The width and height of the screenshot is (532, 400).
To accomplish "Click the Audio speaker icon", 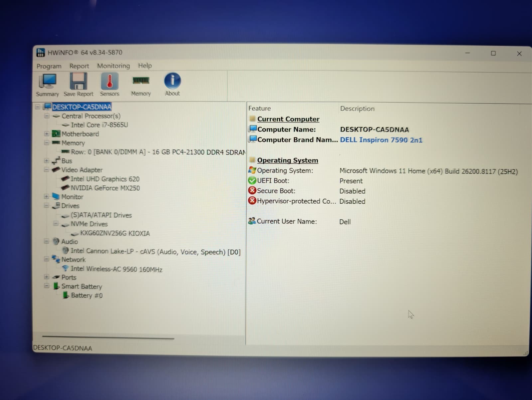I will [56, 242].
